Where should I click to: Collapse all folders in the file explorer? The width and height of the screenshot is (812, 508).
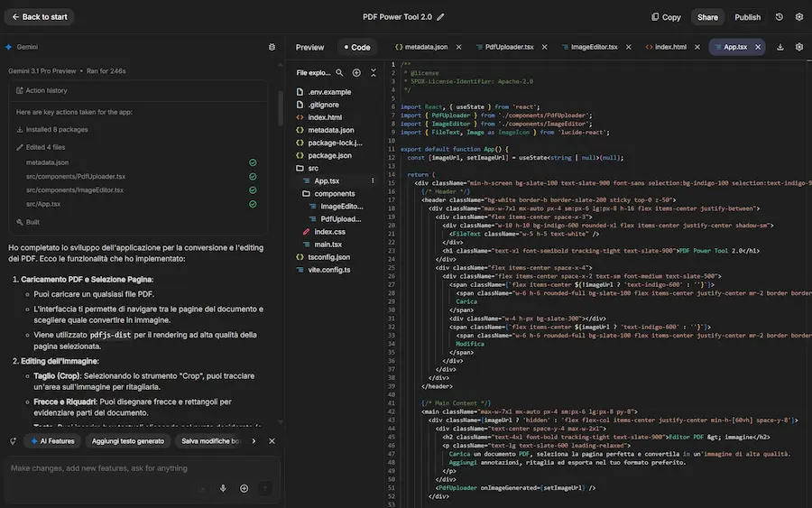tap(374, 72)
